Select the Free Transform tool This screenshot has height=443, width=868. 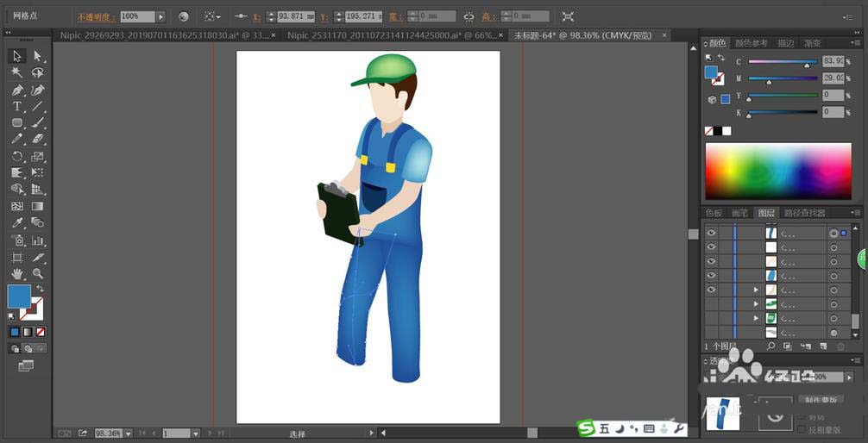point(37,172)
